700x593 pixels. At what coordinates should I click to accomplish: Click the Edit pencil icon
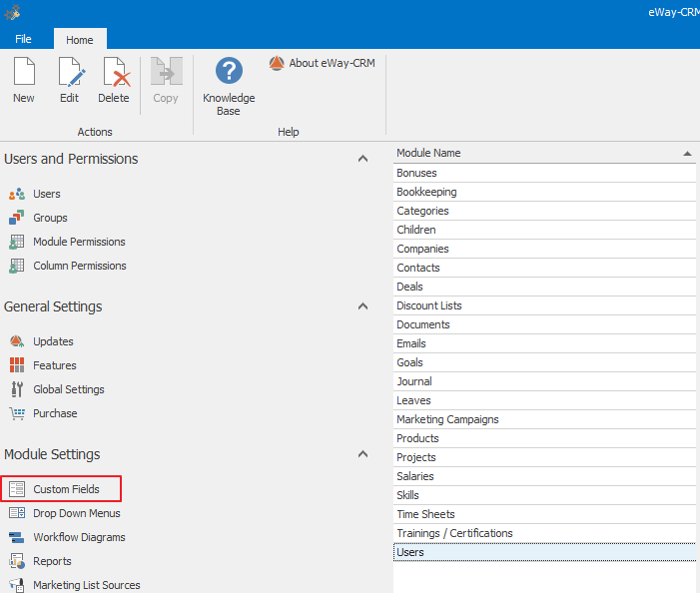72,72
